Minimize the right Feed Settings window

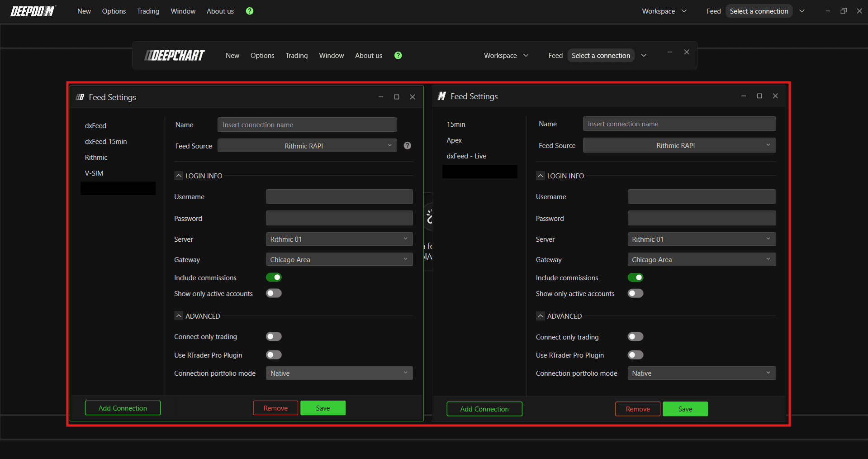coord(744,96)
